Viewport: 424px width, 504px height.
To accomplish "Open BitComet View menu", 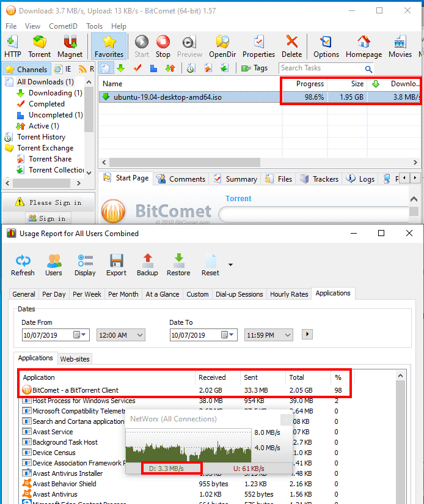I will [32, 26].
